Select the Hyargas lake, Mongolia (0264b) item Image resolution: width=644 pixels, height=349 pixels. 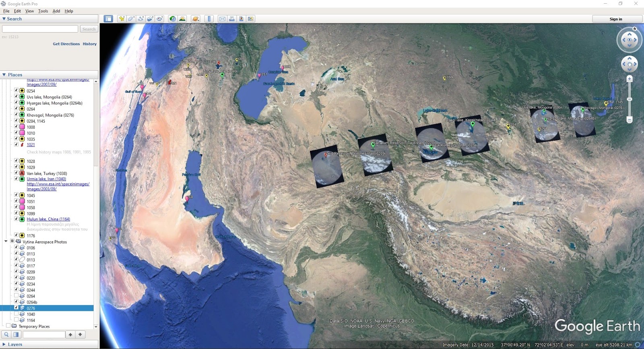(x=55, y=103)
